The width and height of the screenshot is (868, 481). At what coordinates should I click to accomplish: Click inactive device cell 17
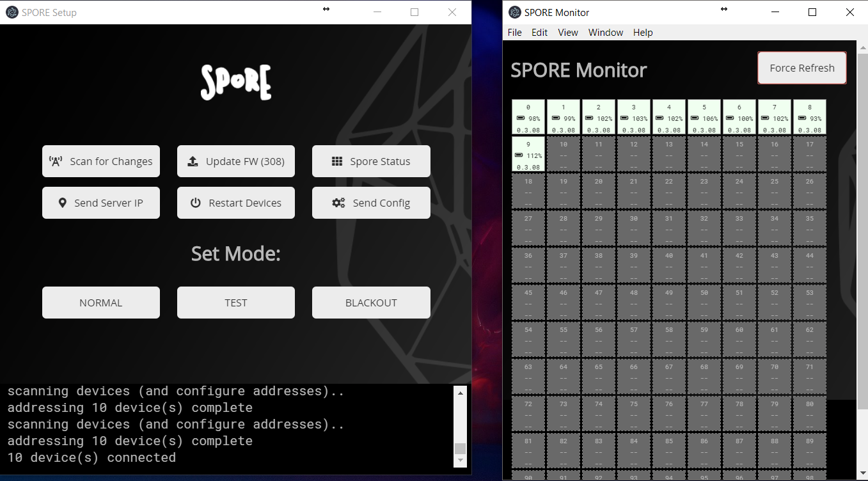tap(810, 154)
